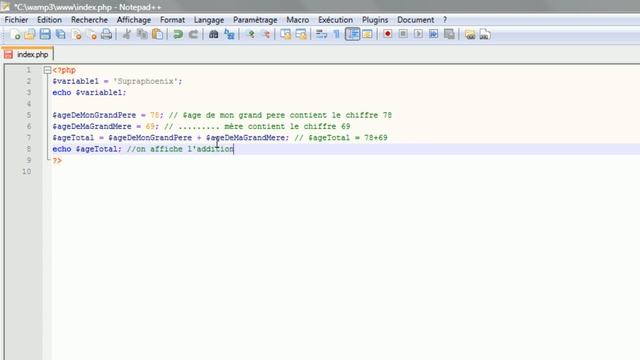Click the $ageDeMonGrandPere variable on line 5
Viewport: 640px width, 360px height.
[x=94, y=115]
